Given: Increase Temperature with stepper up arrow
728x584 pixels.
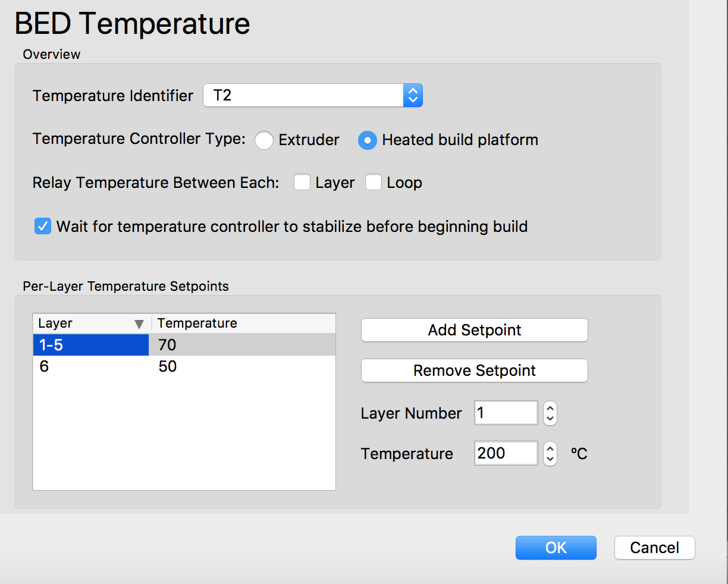Looking at the screenshot, I should tap(550, 448).
